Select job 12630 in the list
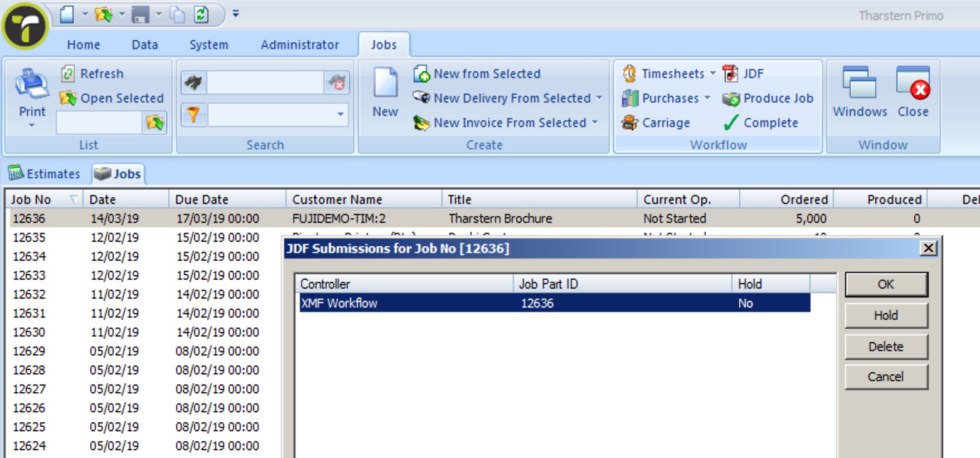The height and width of the screenshot is (458, 980). point(29,332)
